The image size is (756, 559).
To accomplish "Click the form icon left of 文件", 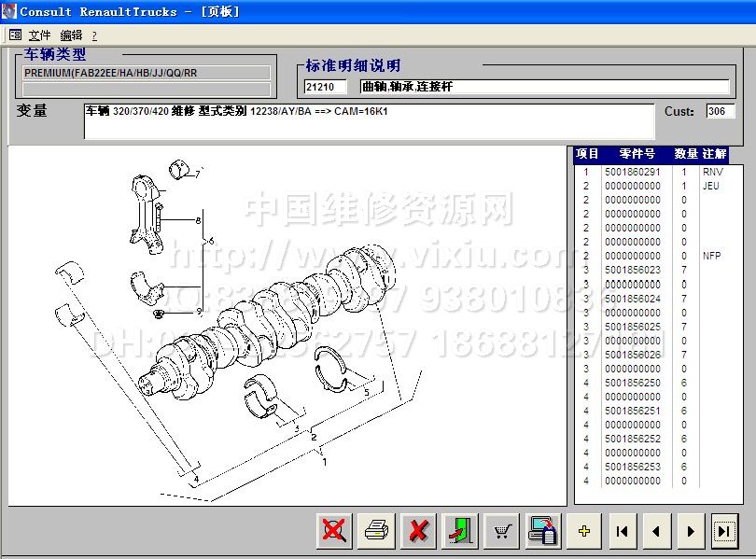I will point(15,35).
